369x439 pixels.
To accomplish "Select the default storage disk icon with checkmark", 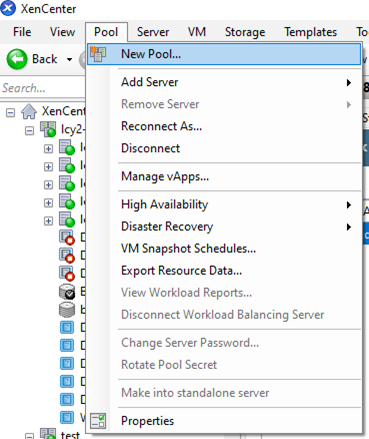I will point(67,292).
